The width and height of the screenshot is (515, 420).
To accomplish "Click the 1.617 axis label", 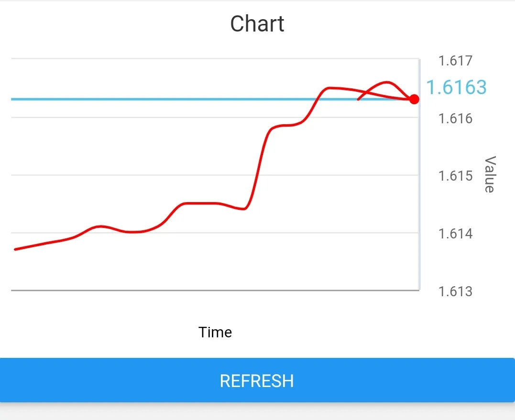I will point(455,61).
